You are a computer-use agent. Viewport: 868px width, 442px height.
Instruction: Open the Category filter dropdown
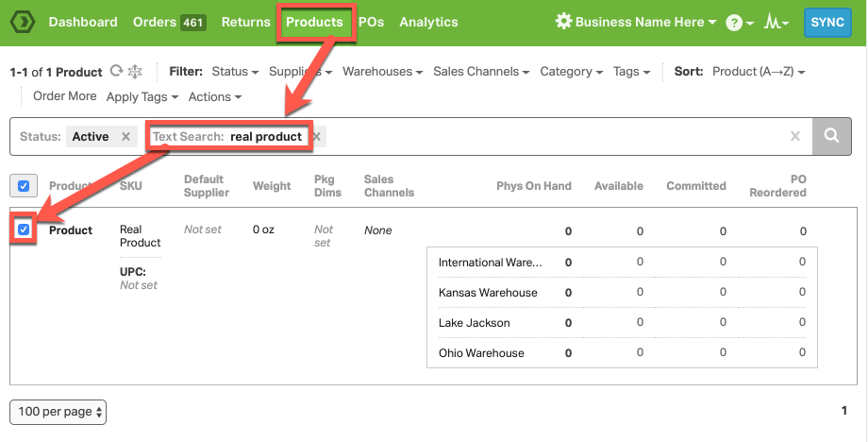pos(572,72)
